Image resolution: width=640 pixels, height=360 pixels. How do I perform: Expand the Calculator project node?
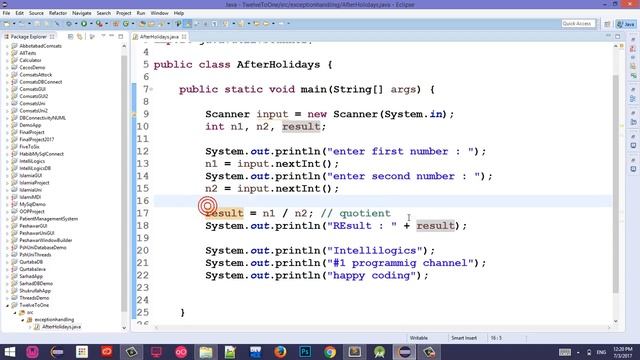tap(7, 60)
